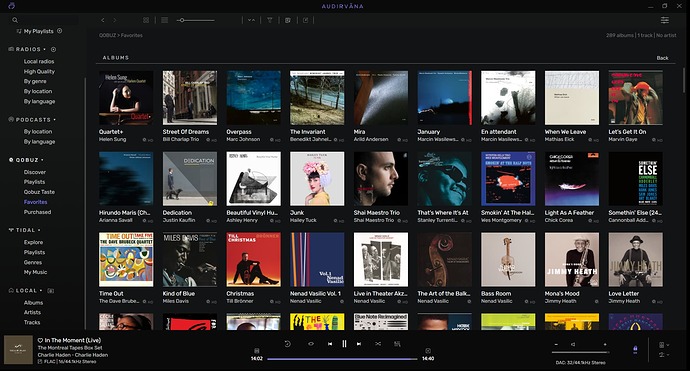
Task: Open Explore under TIDAL
Action: (33, 242)
